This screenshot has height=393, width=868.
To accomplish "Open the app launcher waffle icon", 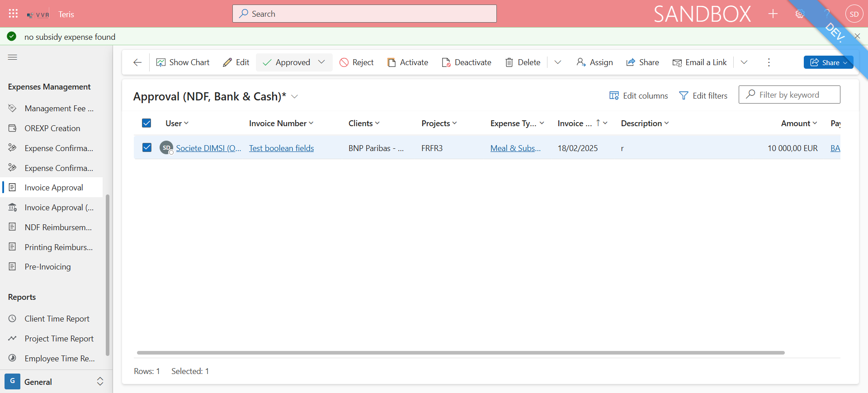I will (14, 14).
